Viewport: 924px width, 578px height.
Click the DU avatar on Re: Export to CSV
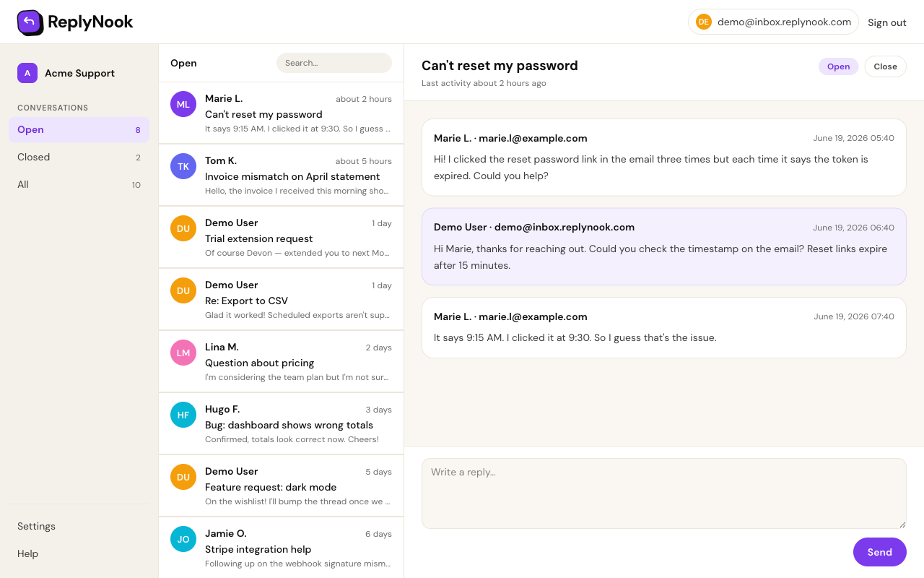pos(183,290)
